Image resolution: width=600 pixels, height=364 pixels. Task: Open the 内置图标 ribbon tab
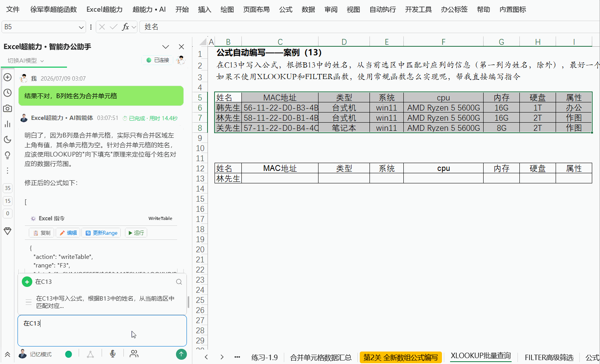[512, 9]
